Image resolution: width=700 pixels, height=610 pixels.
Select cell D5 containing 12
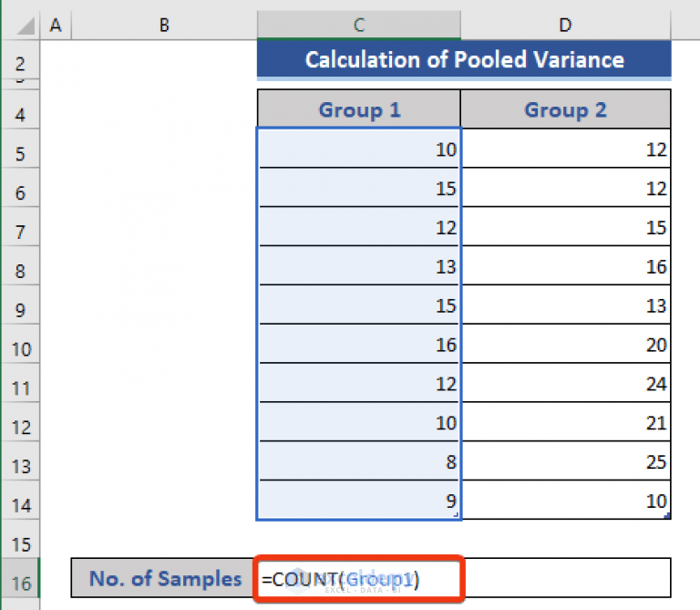[x=566, y=149]
